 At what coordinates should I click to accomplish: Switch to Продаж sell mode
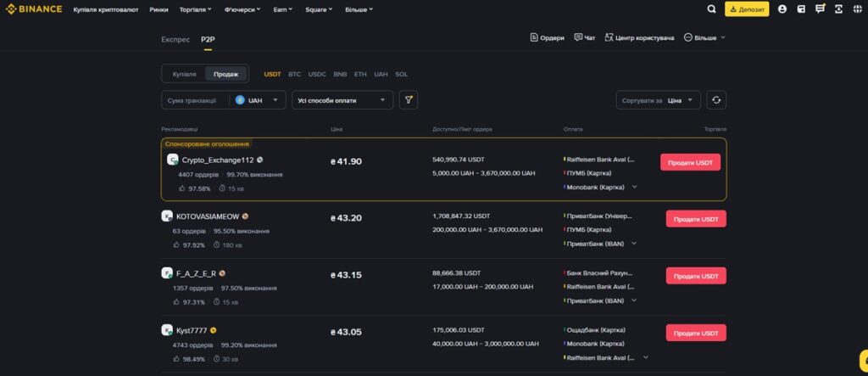(x=225, y=74)
